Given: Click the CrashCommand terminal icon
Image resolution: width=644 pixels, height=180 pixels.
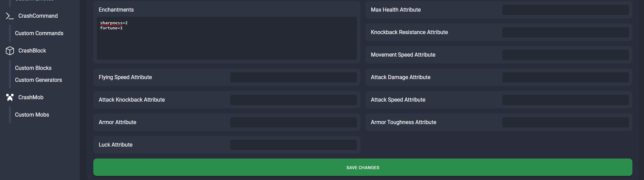Looking at the screenshot, I should click(x=10, y=16).
